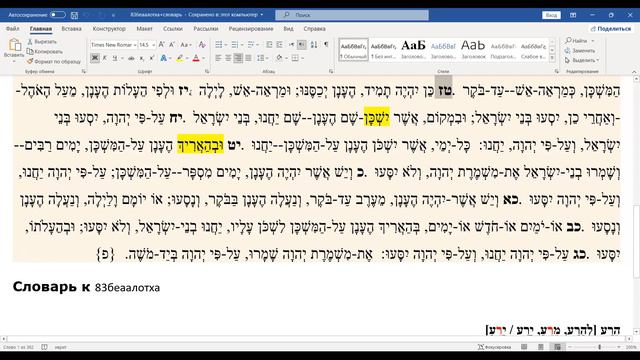Open the Файл menu
The width and height of the screenshot is (640, 360).
pos(13,29)
